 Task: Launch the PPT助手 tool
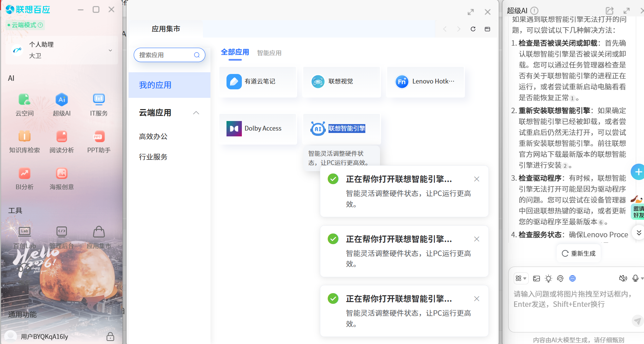[x=99, y=137]
